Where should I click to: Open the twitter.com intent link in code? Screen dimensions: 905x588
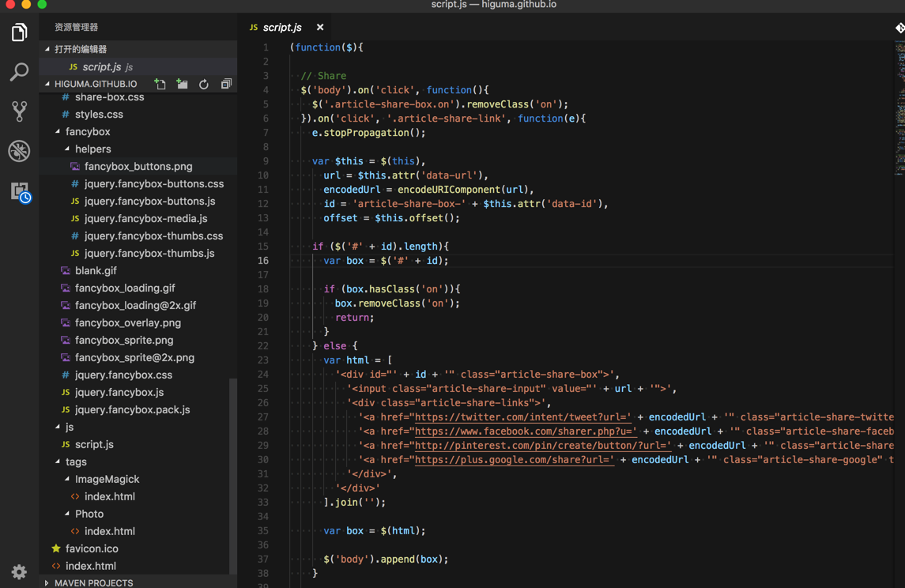(x=522, y=417)
